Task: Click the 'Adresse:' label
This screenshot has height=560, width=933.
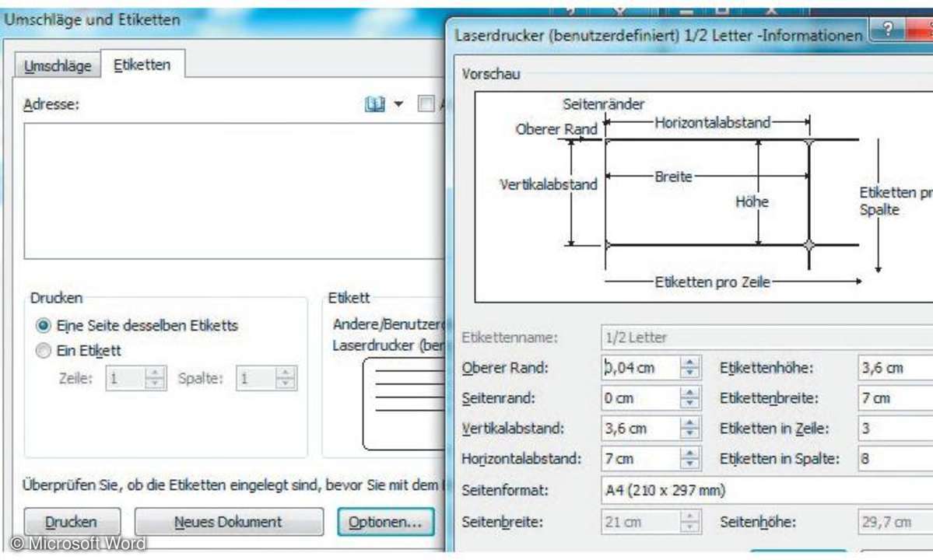Action: [51, 105]
